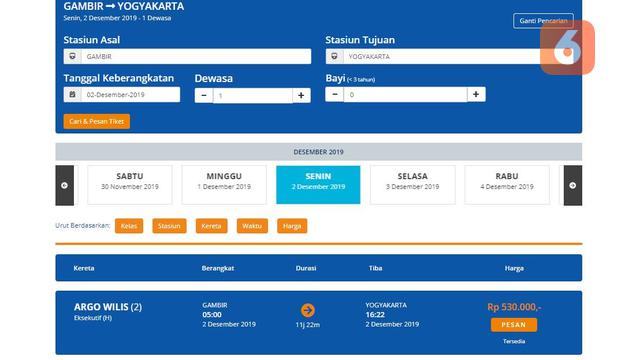The image size is (640, 360).
Task: Select Sabtu 30 November 2019 tab
Action: (130, 184)
